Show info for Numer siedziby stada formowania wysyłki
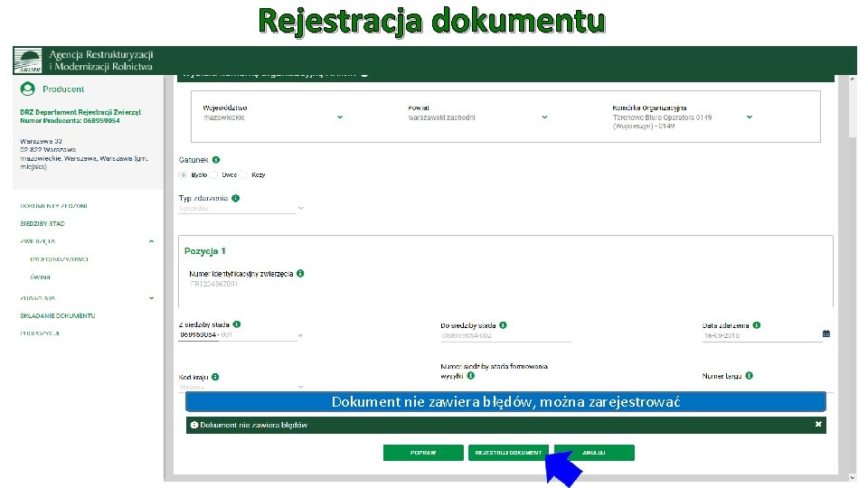The image size is (868, 488). [470, 375]
